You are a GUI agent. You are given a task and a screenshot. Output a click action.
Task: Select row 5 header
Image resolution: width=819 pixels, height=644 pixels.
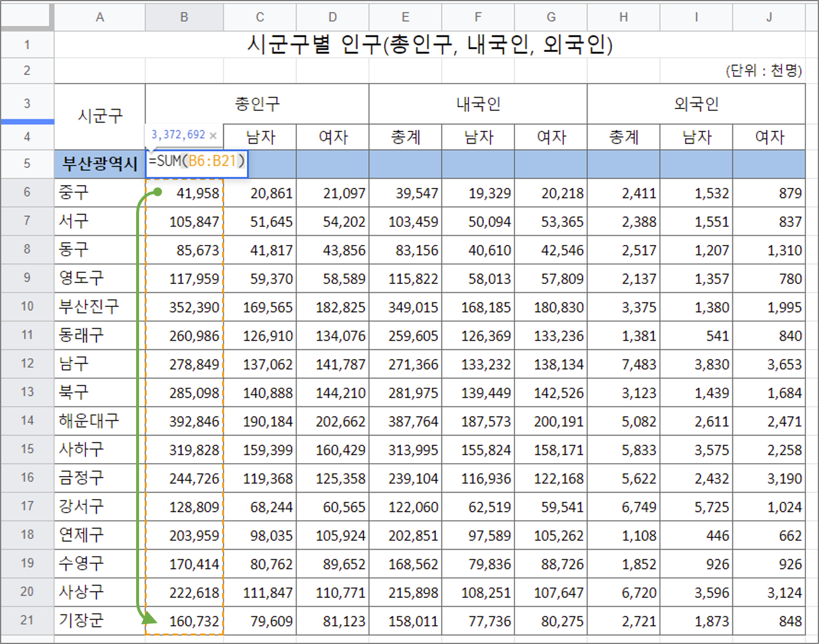point(27,164)
